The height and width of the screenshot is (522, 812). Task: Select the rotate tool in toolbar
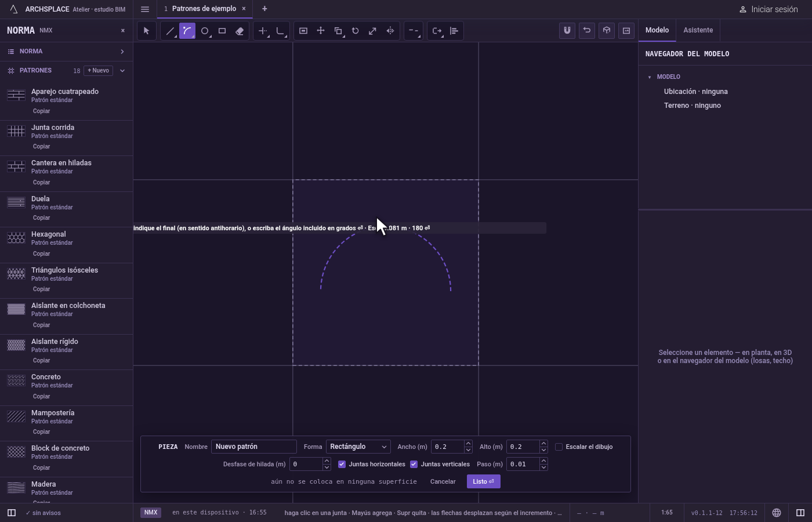coord(356,31)
